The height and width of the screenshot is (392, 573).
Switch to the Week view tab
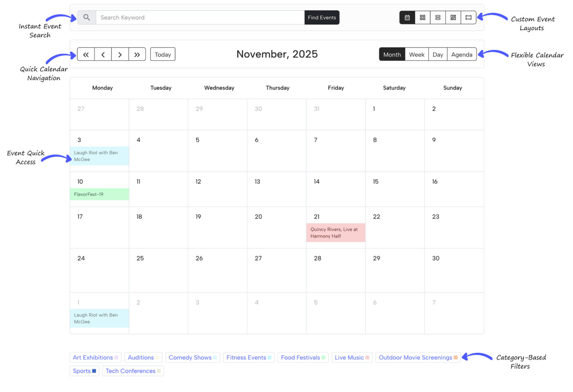(x=417, y=54)
